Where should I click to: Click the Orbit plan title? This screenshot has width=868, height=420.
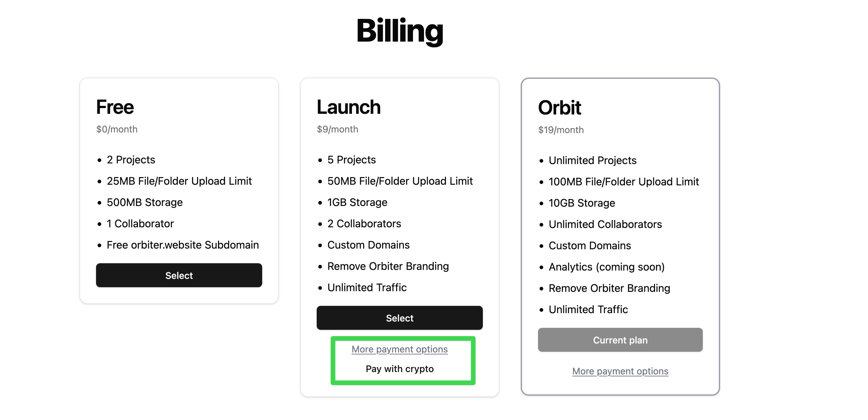559,107
